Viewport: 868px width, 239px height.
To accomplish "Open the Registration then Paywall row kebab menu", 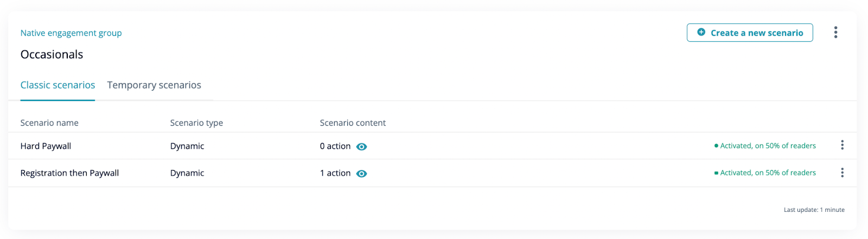I will click(842, 173).
